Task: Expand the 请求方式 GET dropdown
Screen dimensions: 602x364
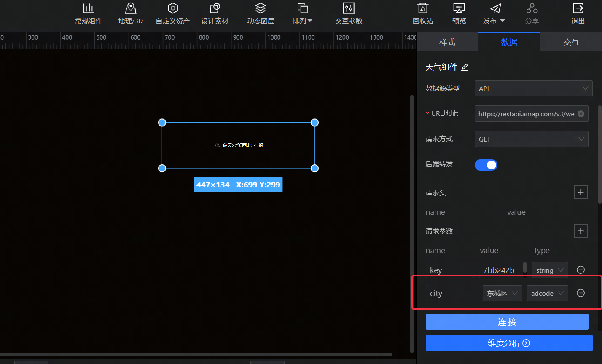Action: point(531,139)
